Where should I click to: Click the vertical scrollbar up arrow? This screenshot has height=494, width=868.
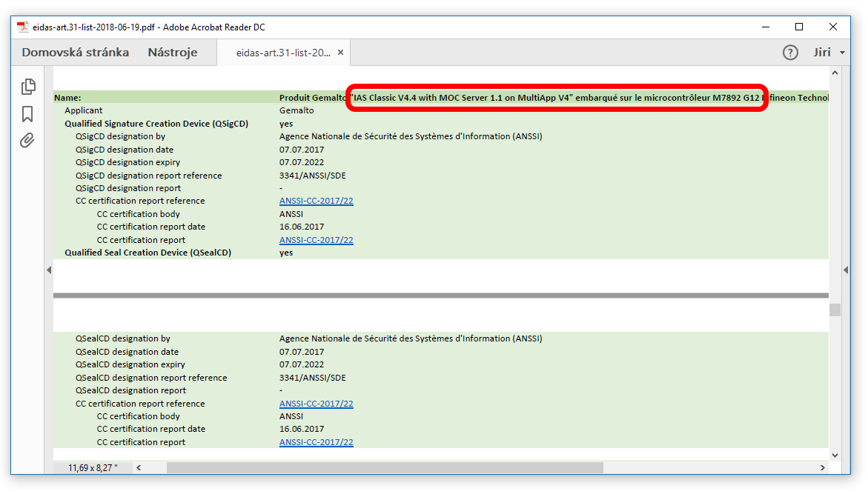(835, 73)
